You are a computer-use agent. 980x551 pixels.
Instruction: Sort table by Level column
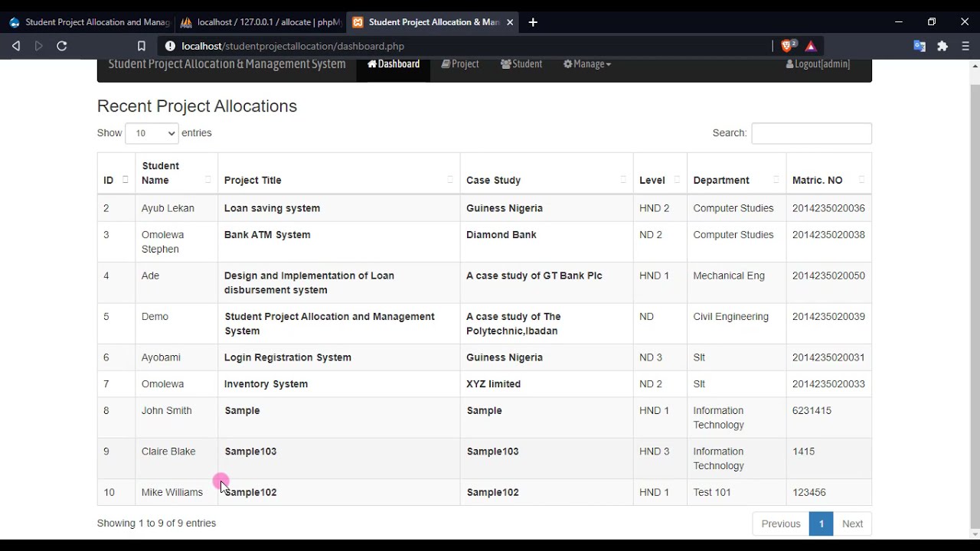(x=660, y=173)
